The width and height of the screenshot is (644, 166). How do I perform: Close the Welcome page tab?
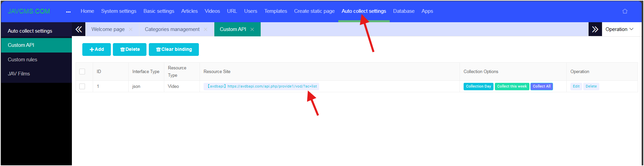[x=131, y=30]
